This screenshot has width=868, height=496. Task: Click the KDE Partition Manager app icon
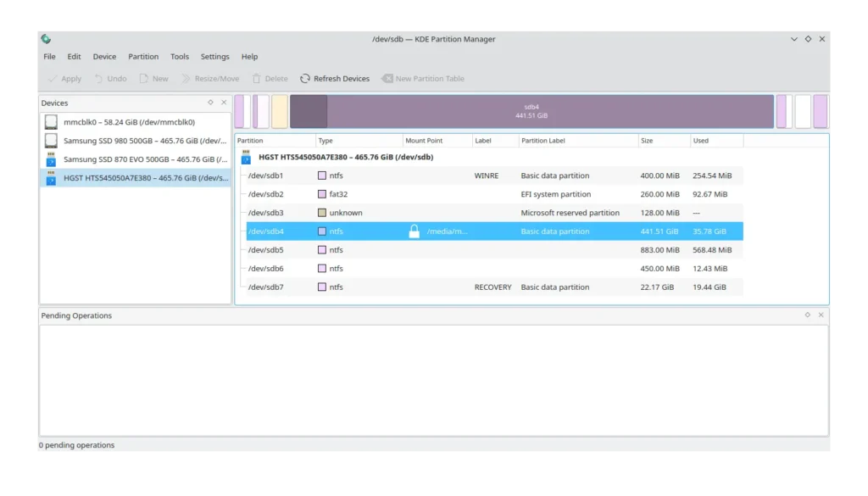[x=46, y=39]
